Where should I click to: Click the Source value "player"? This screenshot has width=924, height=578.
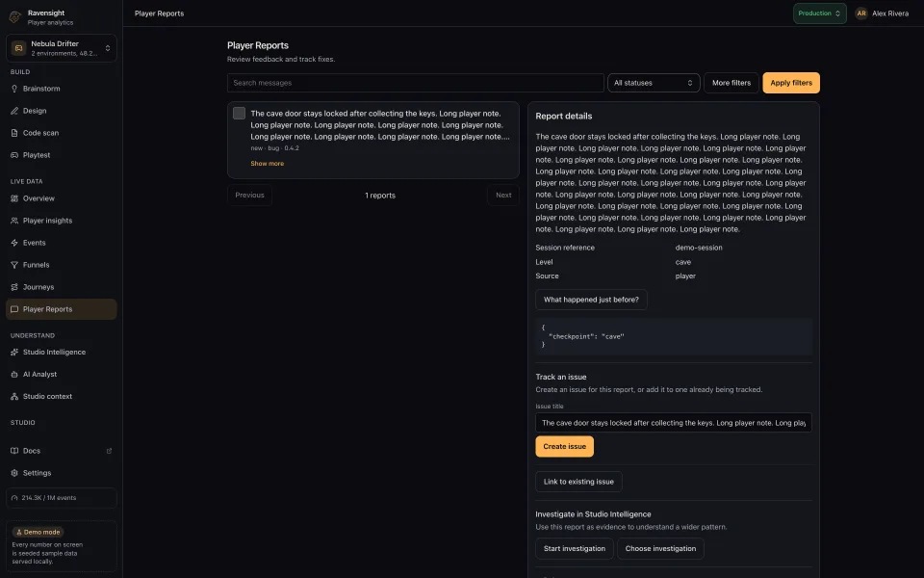coord(685,276)
